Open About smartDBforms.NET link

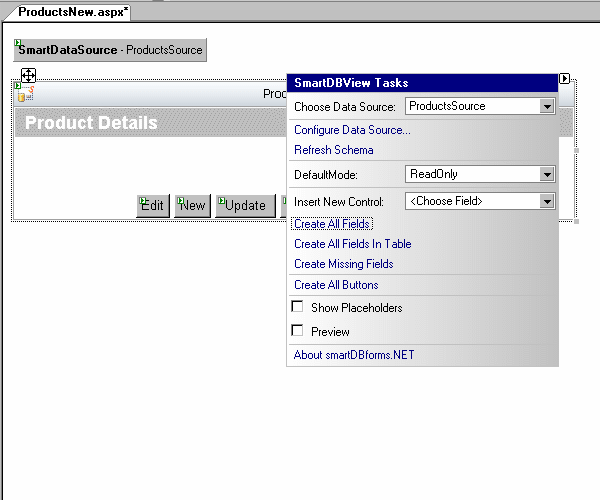(x=354, y=355)
